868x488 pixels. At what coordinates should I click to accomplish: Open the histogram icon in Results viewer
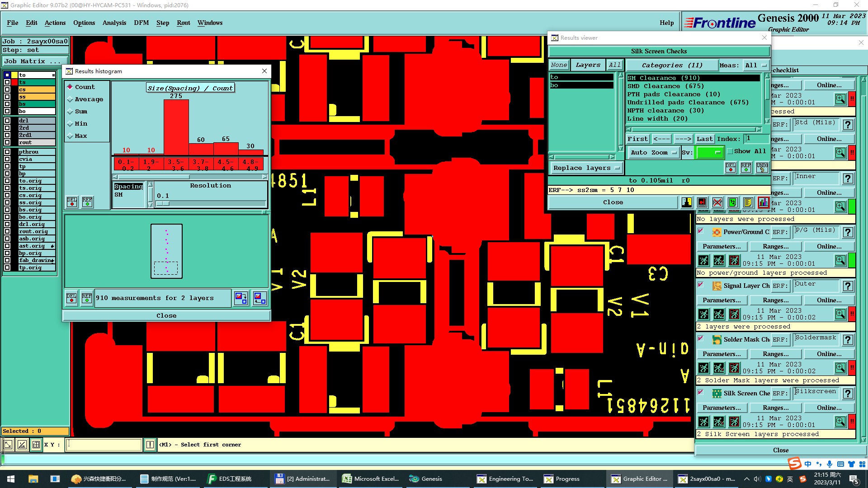pos(763,202)
